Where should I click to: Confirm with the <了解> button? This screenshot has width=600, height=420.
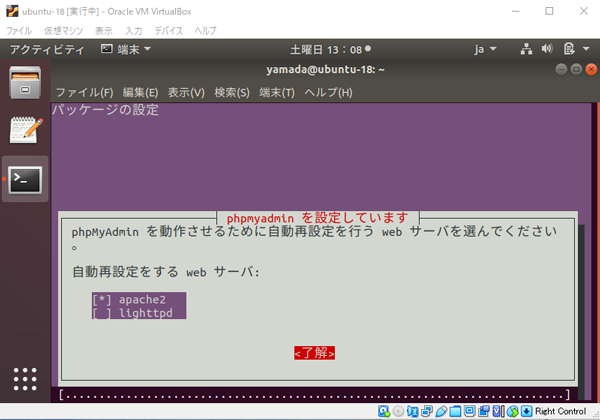315,353
